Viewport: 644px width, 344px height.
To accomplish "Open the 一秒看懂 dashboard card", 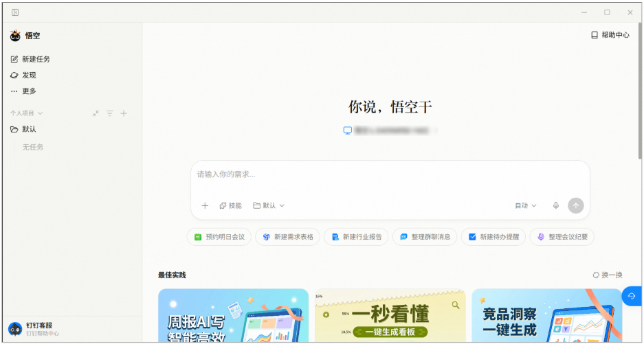I will pyautogui.click(x=390, y=315).
